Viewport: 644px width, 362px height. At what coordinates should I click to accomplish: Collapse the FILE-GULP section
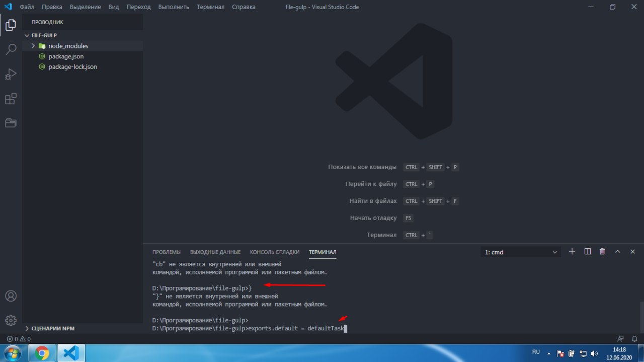point(83,35)
